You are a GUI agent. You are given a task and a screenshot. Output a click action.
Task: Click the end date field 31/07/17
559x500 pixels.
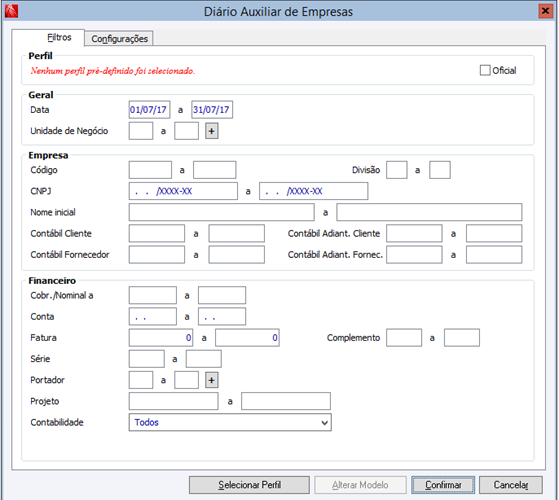click(212, 110)
